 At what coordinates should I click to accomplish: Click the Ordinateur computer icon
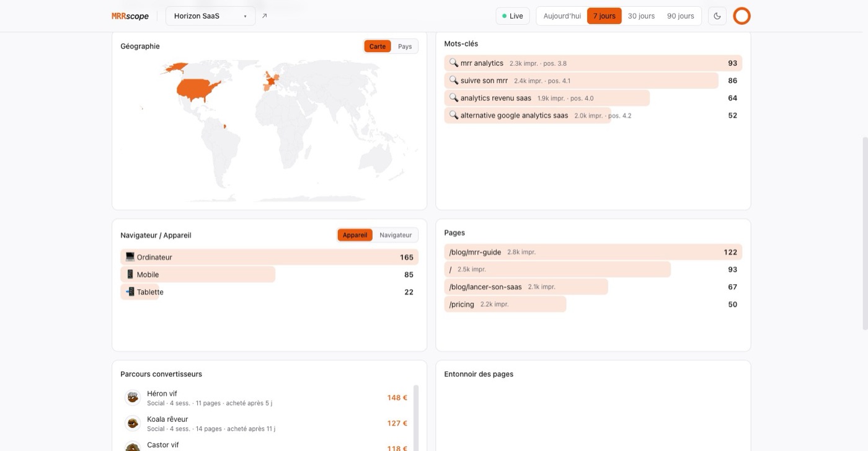click(x=130, y=257)
